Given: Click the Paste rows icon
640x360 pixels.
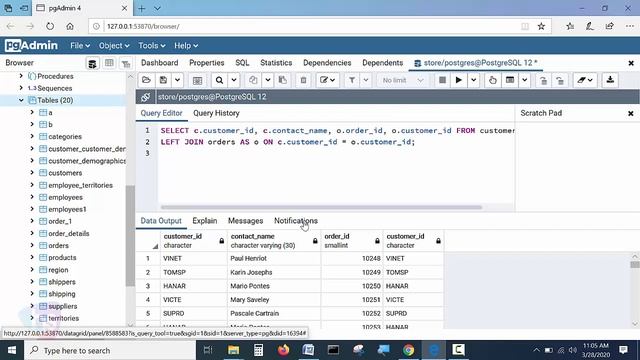Looking at the screenshot, I should (282, 80).
